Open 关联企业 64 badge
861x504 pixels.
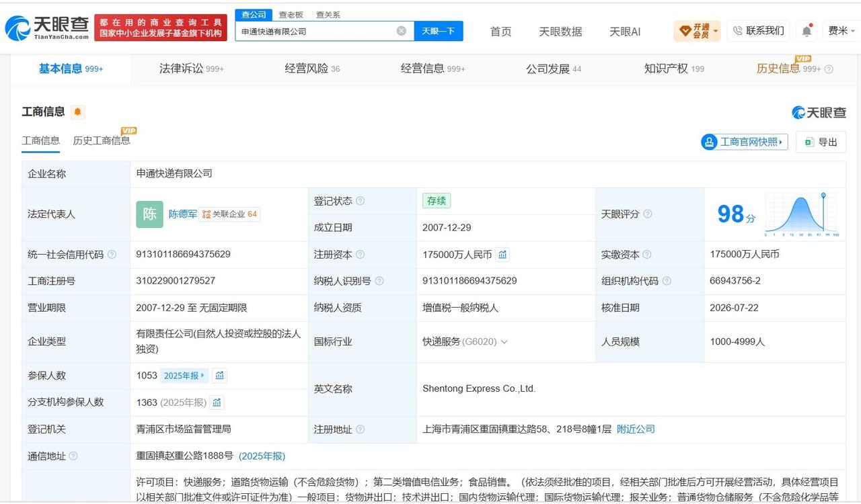[229, 214]
